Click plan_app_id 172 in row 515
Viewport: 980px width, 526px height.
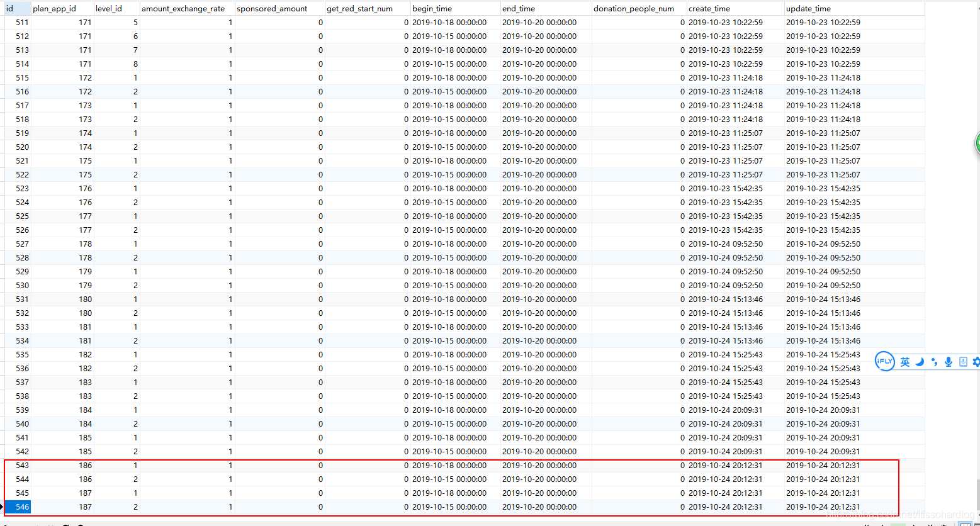(62, 78)
